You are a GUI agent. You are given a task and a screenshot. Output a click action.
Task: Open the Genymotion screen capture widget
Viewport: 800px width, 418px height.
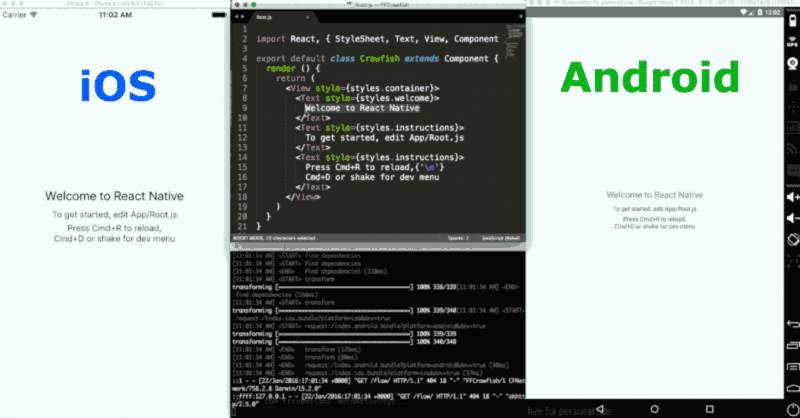[x=792, y=85]
